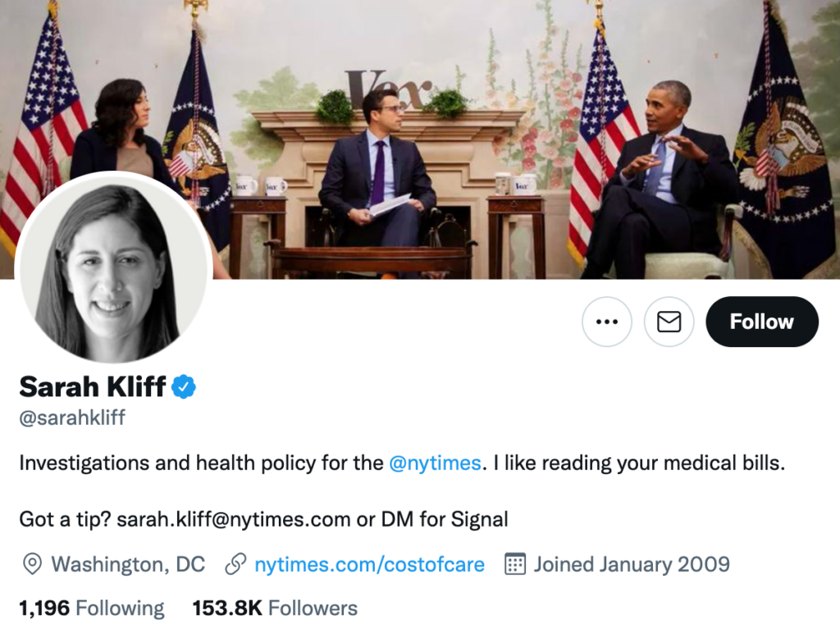Click the Vox logo in the banner

coord(386,89)
